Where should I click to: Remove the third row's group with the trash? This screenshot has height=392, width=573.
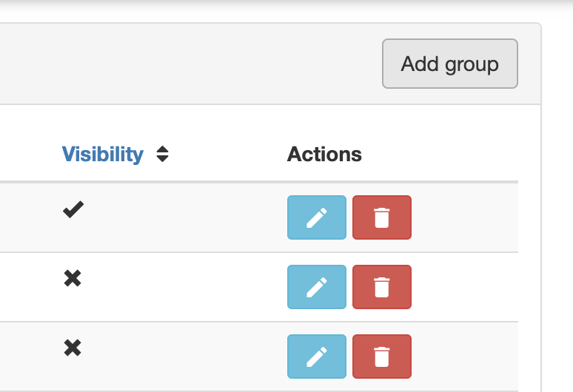click(381, 356)
